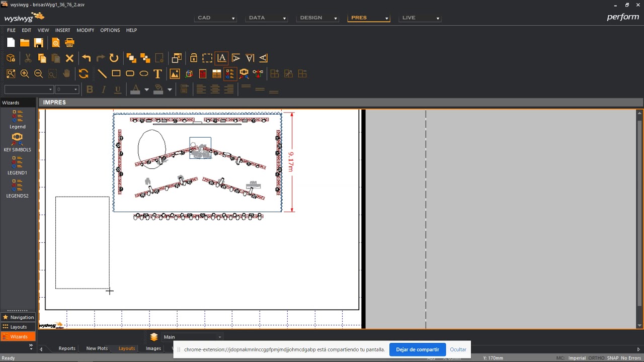Click the dashed selection rectangle icon
Screen dimensions: 644x362
pos(207,58)
